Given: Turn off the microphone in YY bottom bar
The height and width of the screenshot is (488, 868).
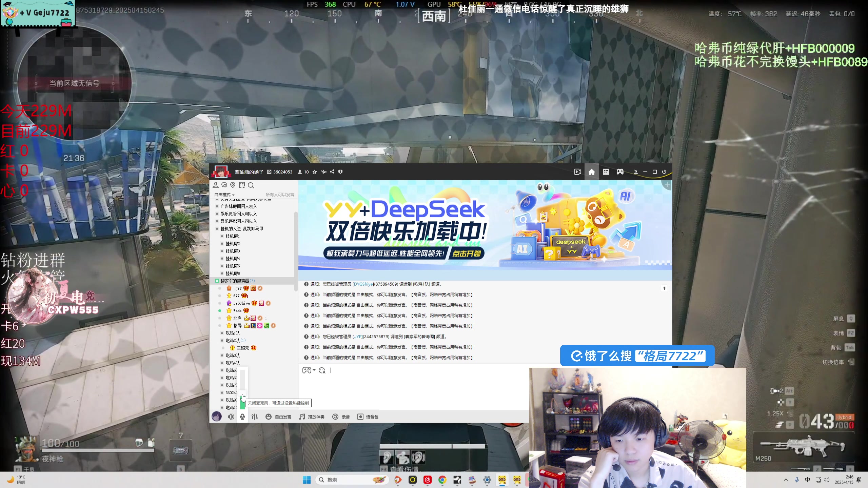Looking at the screenshot, I should 242,417.
